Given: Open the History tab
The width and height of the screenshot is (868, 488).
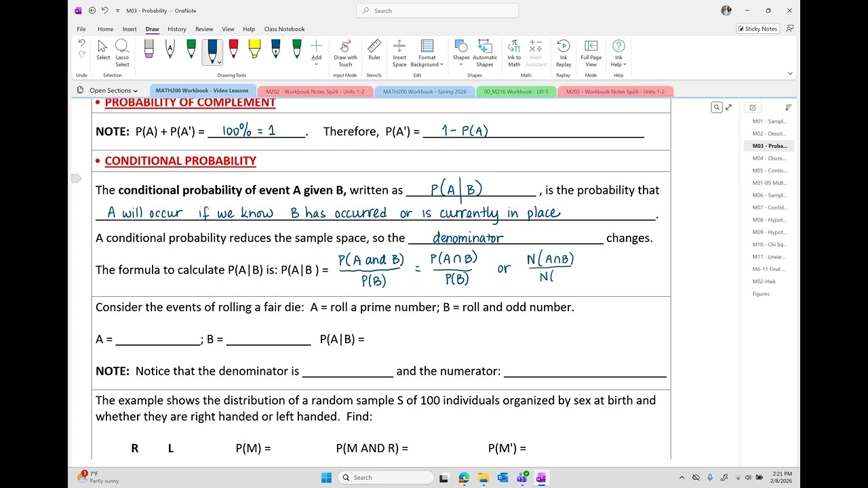Looking at the screenshot, I should [177, 29].
